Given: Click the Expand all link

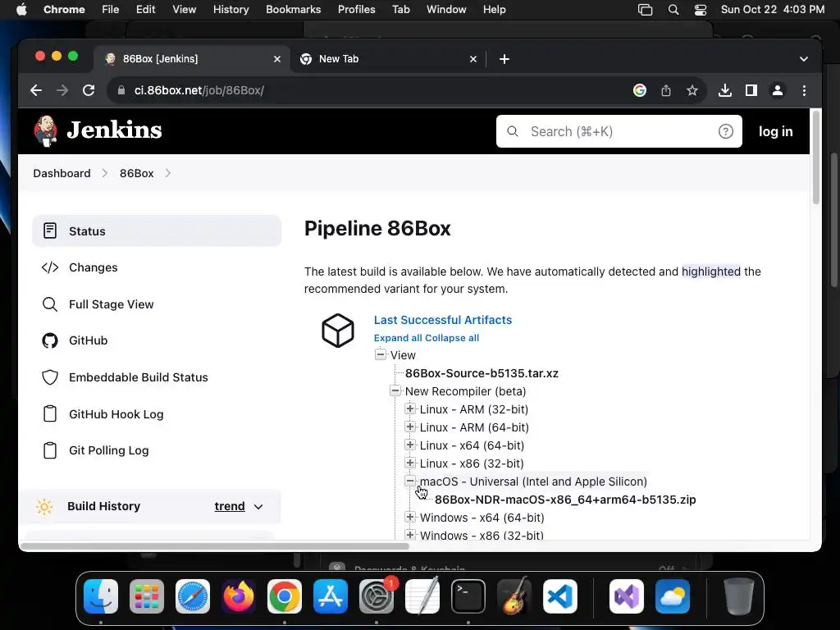Looking at the screenshot, I should 398,338.
